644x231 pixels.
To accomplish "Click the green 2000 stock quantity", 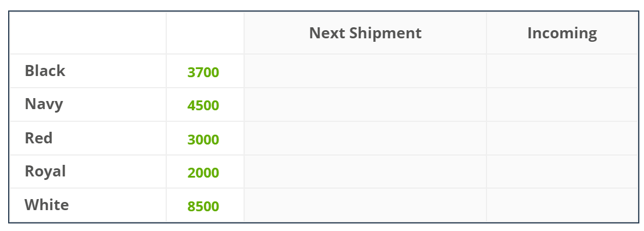I will click(203, 173).
